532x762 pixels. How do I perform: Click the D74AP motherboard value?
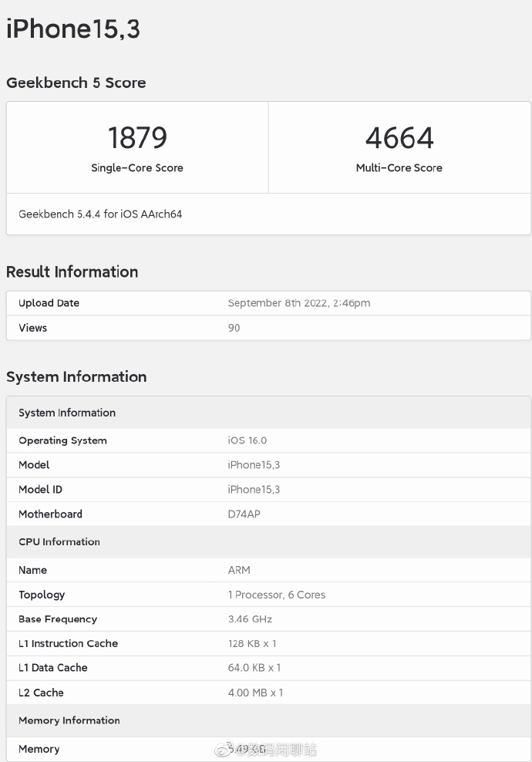(x=244, y=514)
